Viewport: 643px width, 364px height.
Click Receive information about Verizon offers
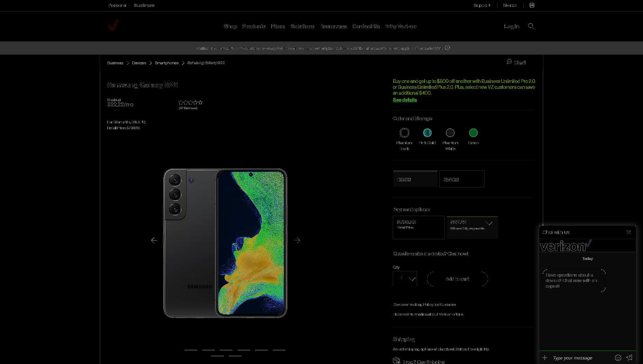coord(428,314)
